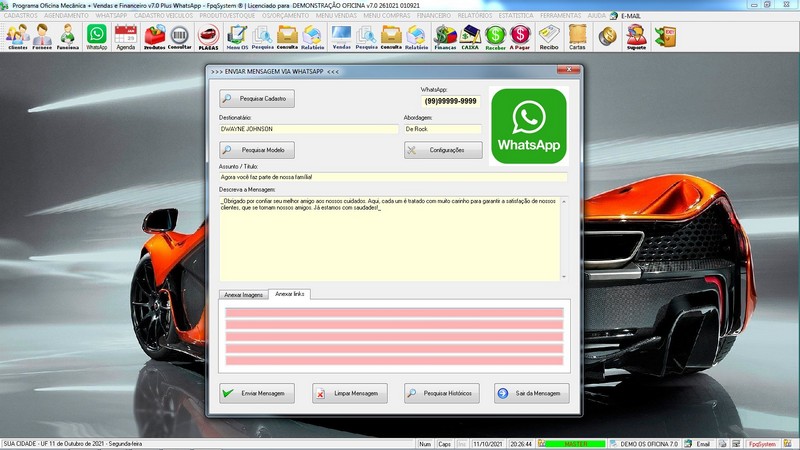
Task: Open the Agenda calendar icon
Action: (126, 37)
